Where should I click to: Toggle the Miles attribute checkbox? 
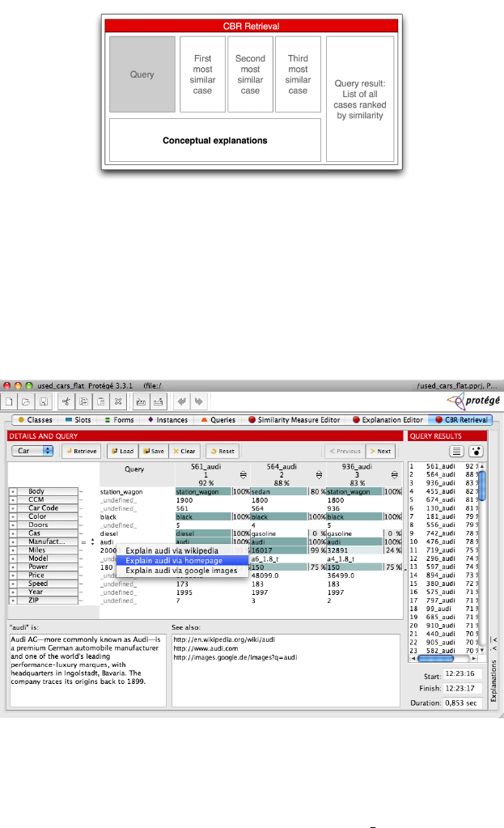click(13, 550)
